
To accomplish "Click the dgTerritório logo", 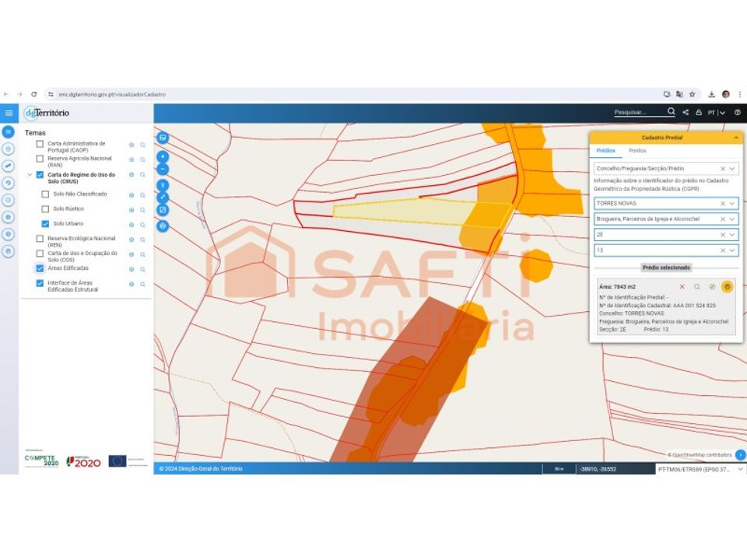I will pos(47,113).
